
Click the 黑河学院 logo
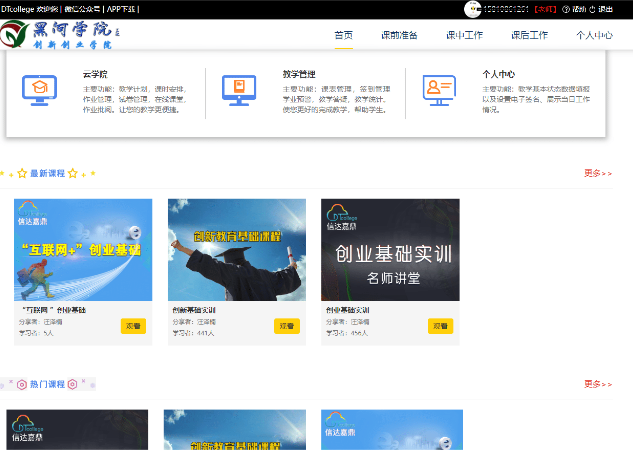[58, 35]
